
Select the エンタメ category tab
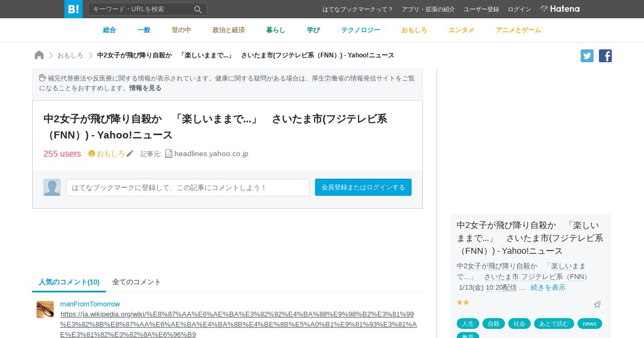pyautogui.click(x=462, y=30)
